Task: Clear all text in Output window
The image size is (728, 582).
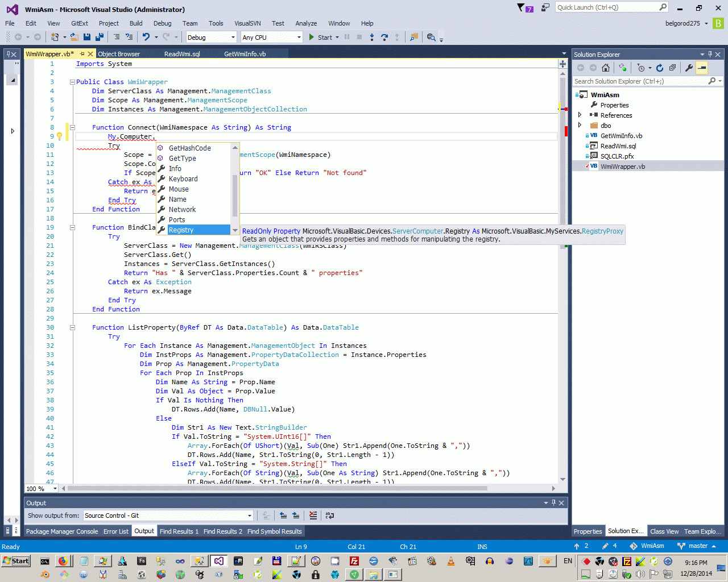Action: [313, 516]
